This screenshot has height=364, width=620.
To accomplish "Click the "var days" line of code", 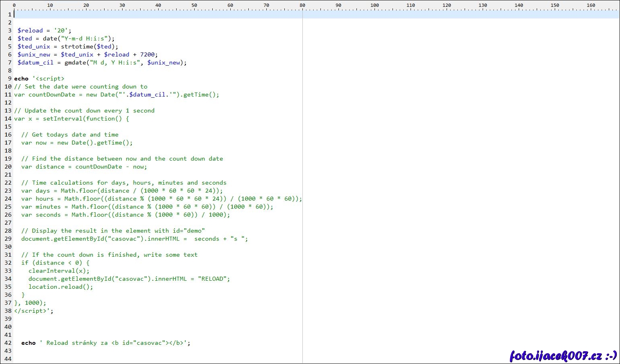I will [x=122, y=191].
